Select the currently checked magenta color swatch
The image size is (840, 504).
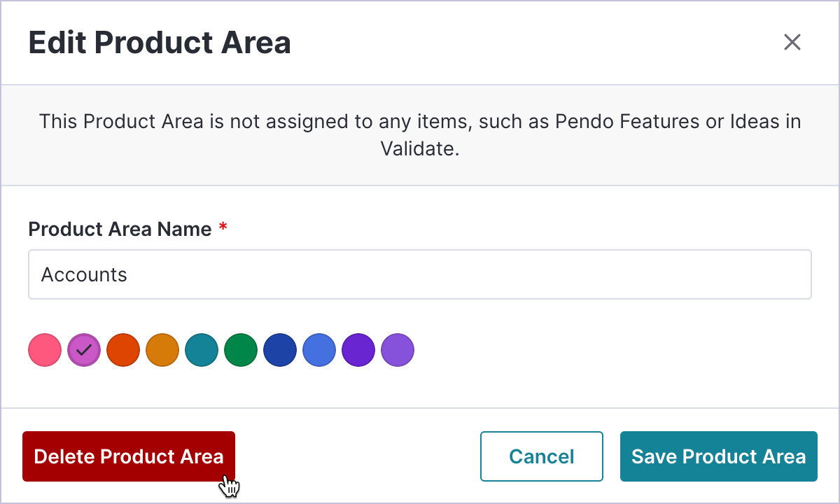tap(84, 349)
